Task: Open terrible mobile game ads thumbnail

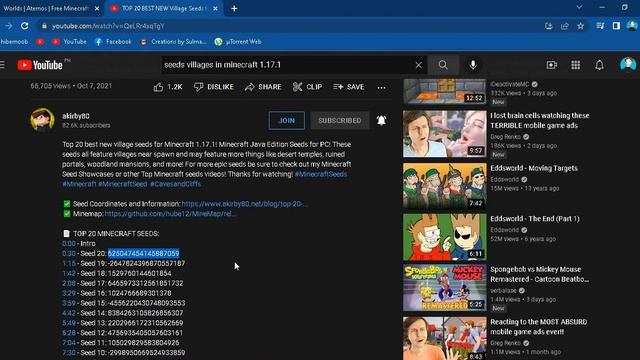Action: point(445,134)
